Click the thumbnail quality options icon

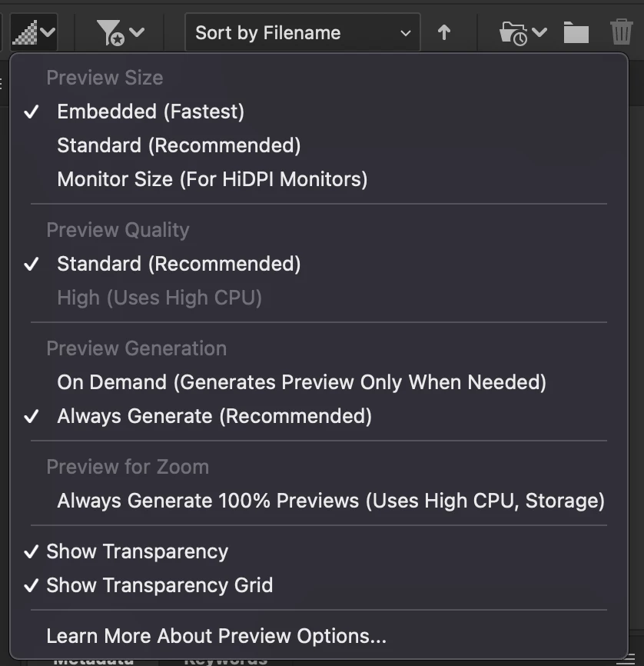pyautogui.click(x=27, y=33)
